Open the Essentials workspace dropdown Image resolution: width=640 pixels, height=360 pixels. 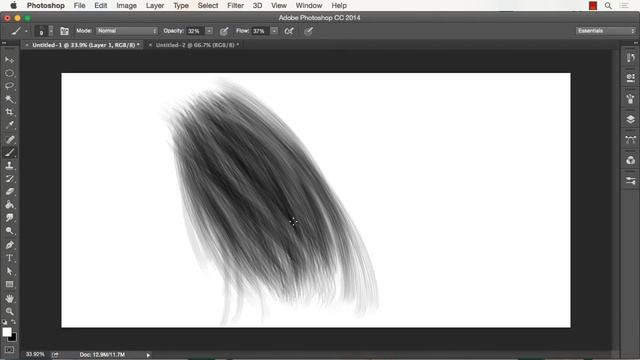(x=606, y=31)
